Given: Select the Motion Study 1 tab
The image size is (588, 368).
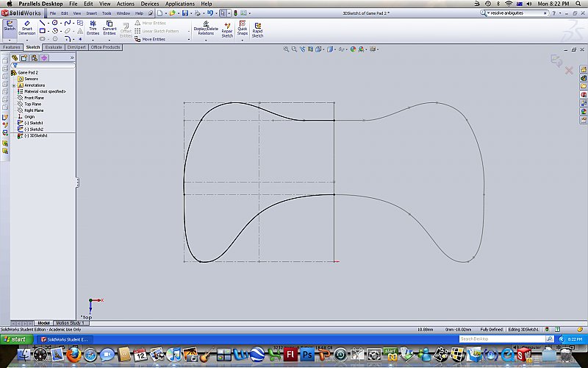Looking at the screenshot, I should 71,322.
